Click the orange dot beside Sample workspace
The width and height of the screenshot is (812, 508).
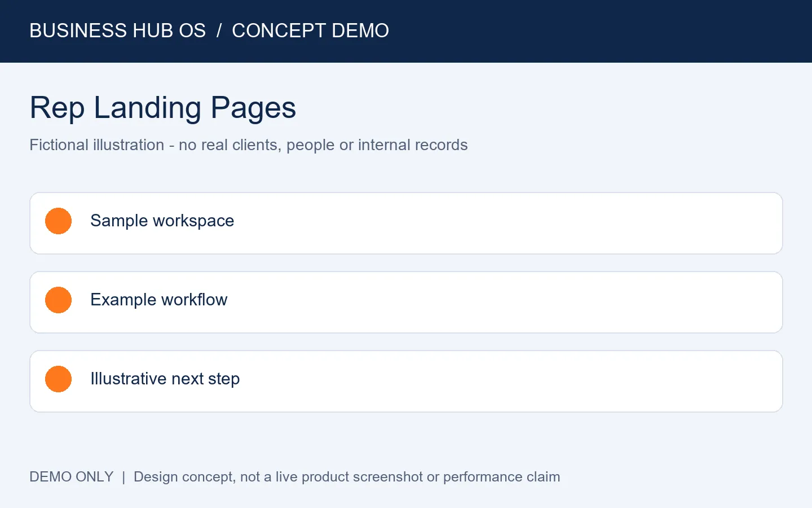(58, 221)
